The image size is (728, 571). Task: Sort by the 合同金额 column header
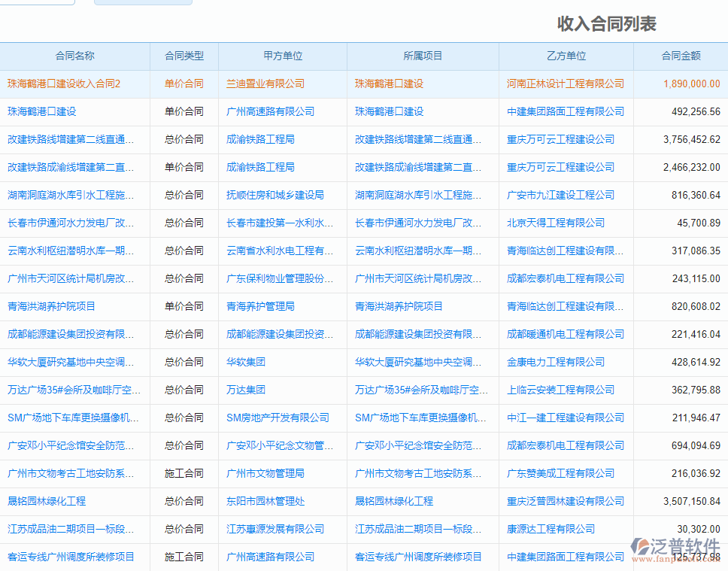[x=680, y=56]
